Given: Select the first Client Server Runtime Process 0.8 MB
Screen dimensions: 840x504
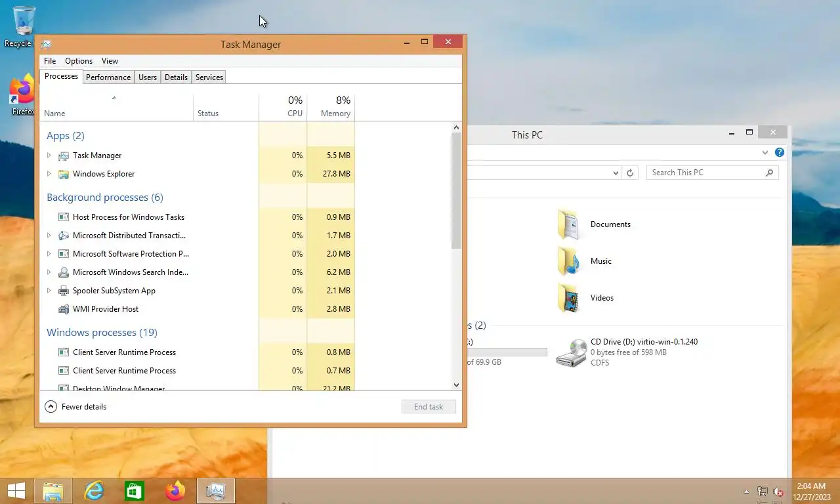Looking at the screenshot, I should pos(198,352).
